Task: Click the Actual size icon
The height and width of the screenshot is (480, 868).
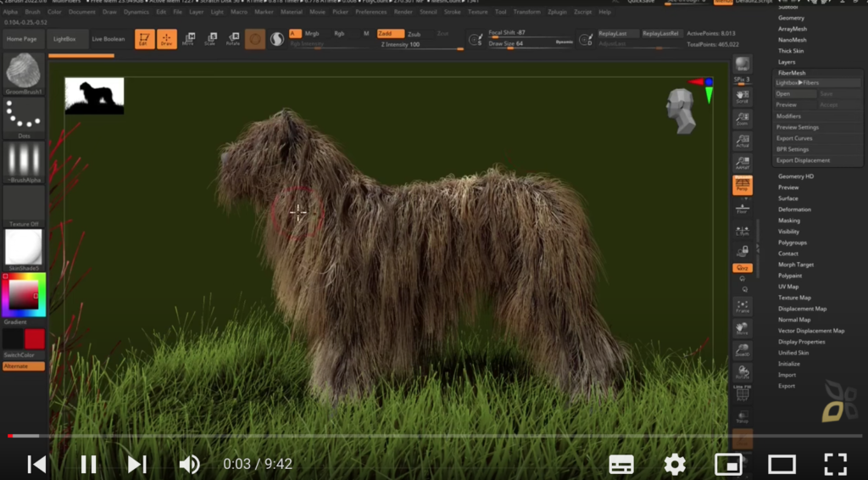Action: [x=742, y=141]
